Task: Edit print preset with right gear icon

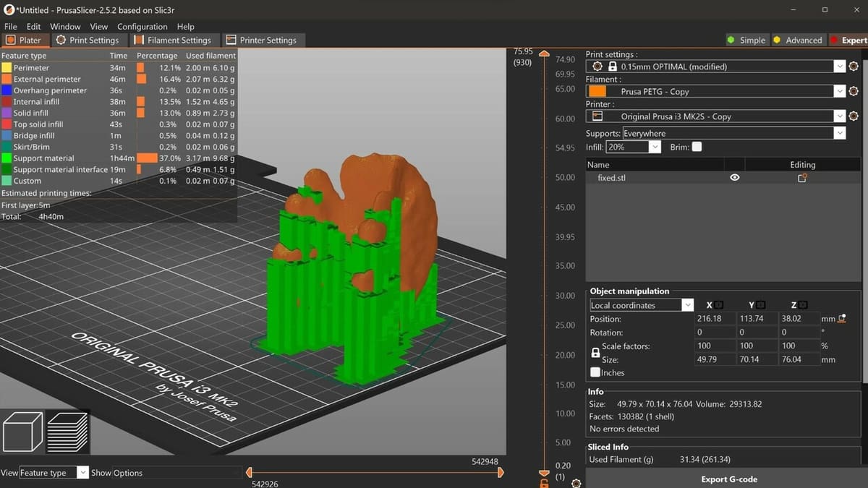Action: pos(854,67)
